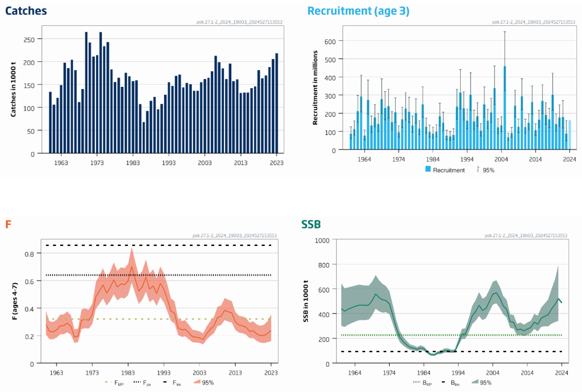Screen dimensions: 582x392
Task: Select the FMP legend entry
Action: (114, 383)
